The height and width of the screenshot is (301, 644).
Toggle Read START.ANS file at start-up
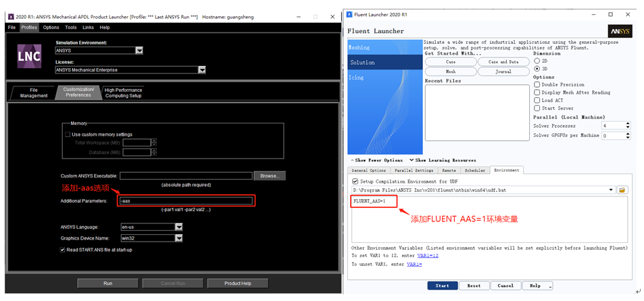(63, 250)
